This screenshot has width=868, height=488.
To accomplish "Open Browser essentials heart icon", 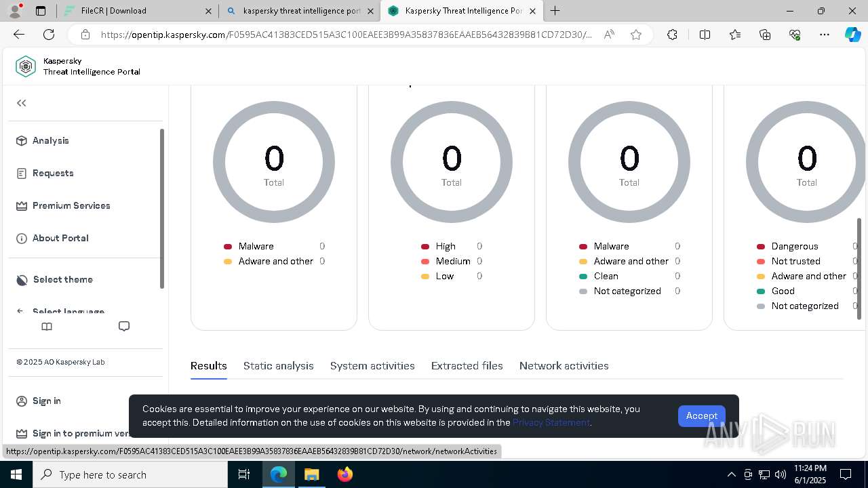I will click(x=795, y=35).
